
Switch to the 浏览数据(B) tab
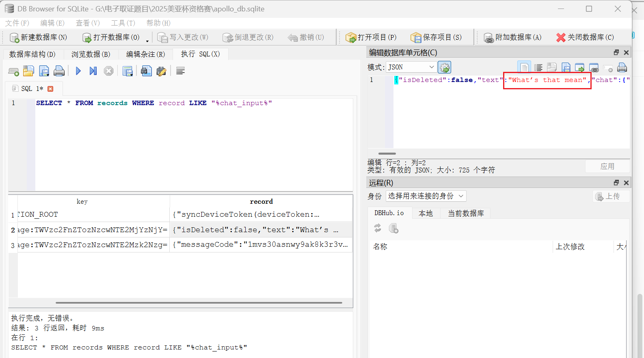91,54
